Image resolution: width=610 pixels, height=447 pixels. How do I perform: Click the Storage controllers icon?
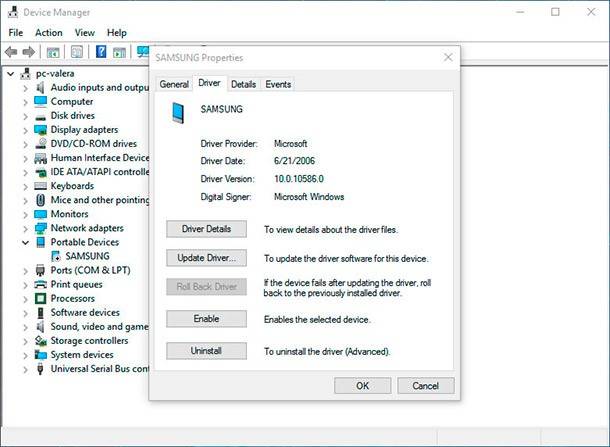pyautogui.click(x=40, y=340)
